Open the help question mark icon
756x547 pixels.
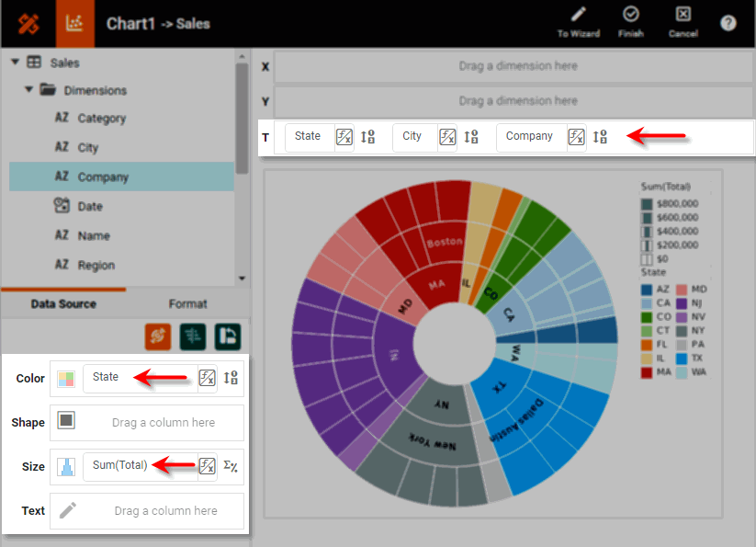tap(728, 23)
